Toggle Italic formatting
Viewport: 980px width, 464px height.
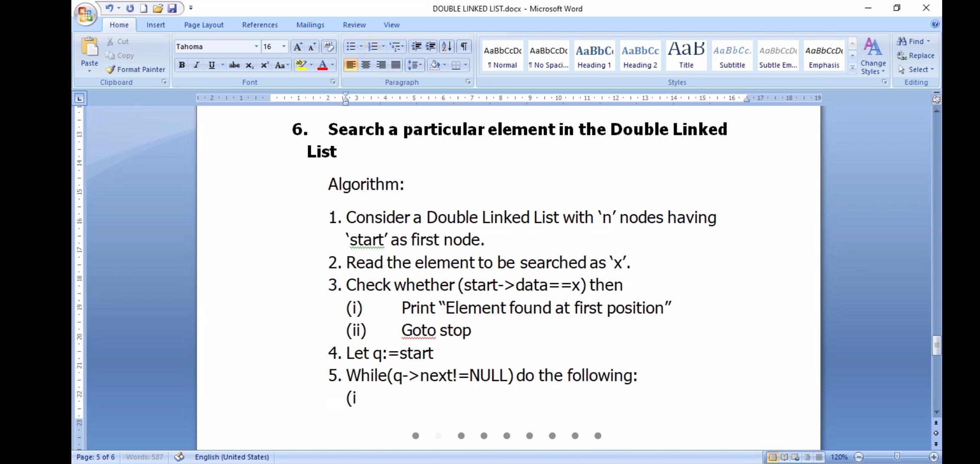tap(196, 65)
